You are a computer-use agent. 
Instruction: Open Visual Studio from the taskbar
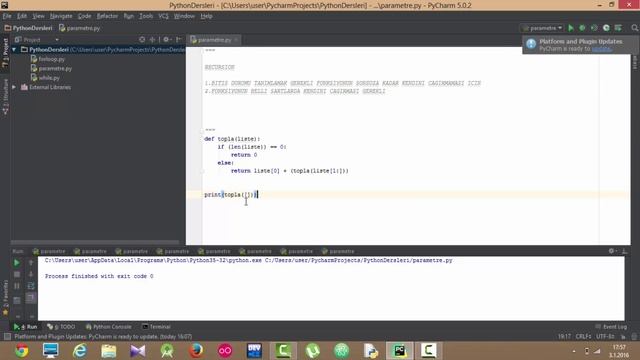tap(138, 351)
